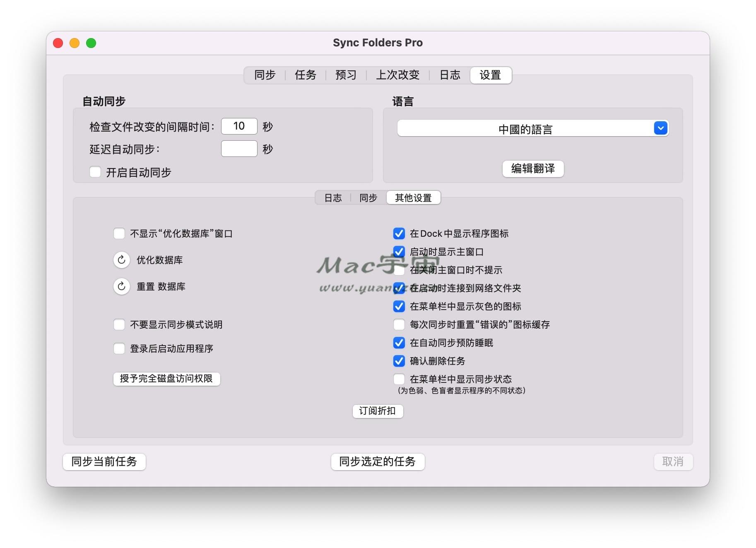
Task: Check 每次同步时重置"错误的"图标缓存
Action: click(x=399, y=324)
